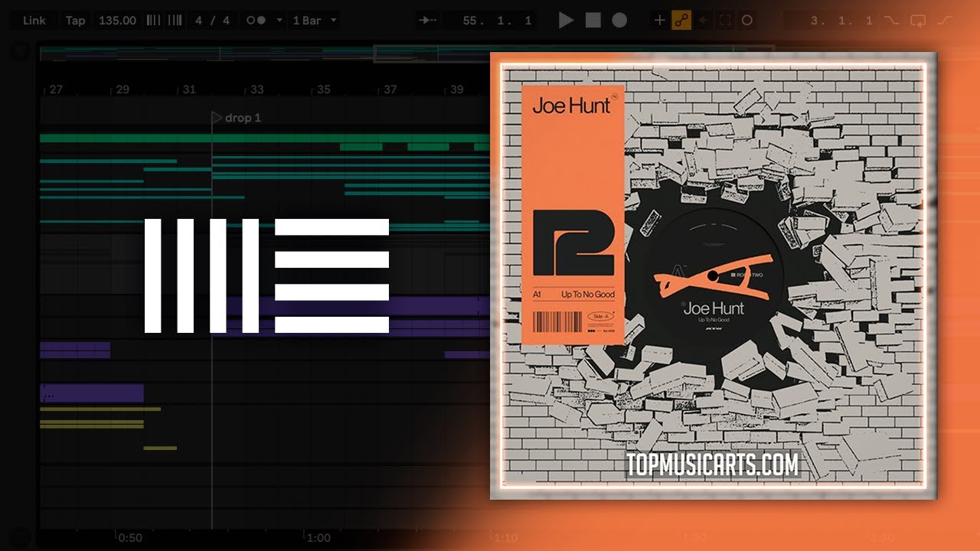Toggle the Link sync button
Image resolution: width=980 pixels, height=551 pixels.
click(x=34, y=21)
